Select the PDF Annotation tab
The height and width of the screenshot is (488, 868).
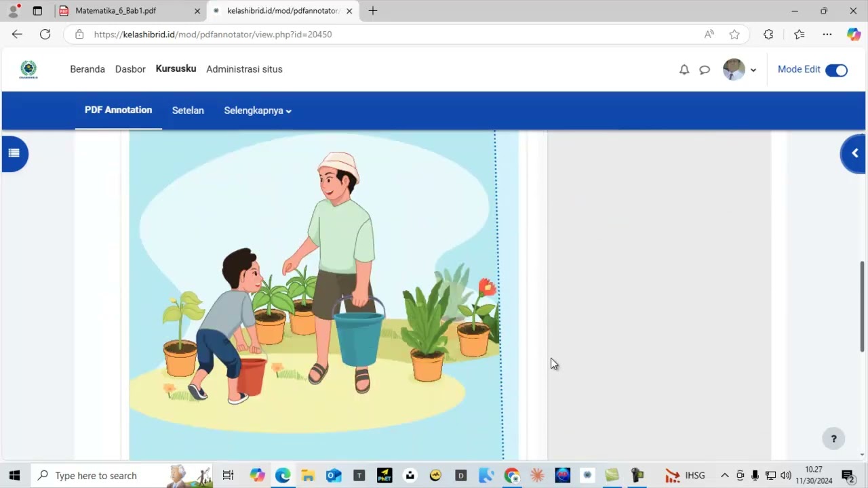118,110
